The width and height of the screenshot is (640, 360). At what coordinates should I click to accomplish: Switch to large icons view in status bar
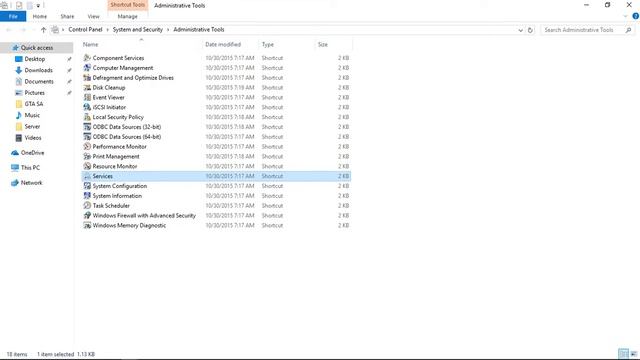tap(633, 354)
